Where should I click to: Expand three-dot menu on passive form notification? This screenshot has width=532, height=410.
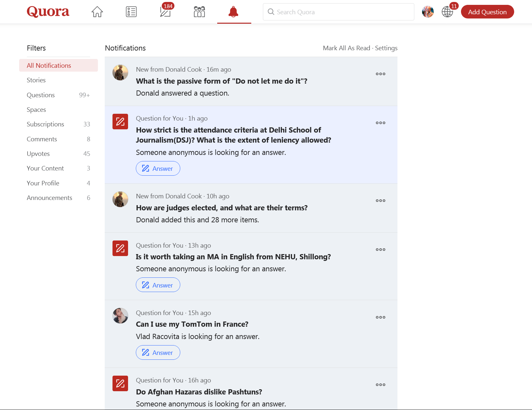pos(381,74)
